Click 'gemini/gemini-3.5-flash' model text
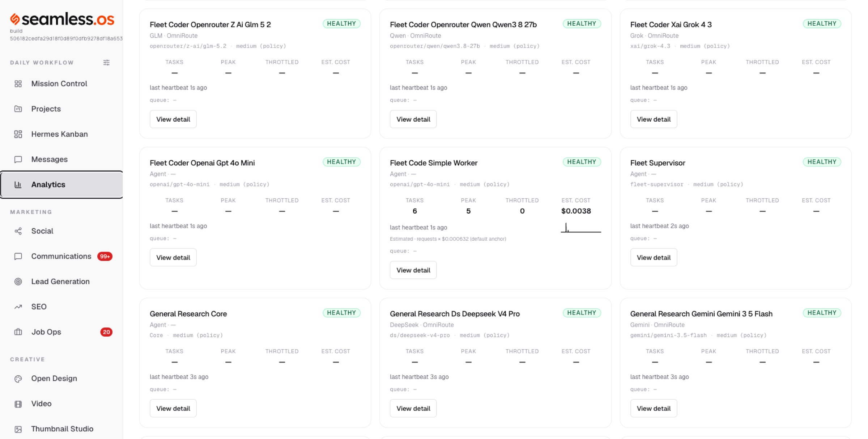This screenshot has width=868, height=439. [x=668, y=335]
